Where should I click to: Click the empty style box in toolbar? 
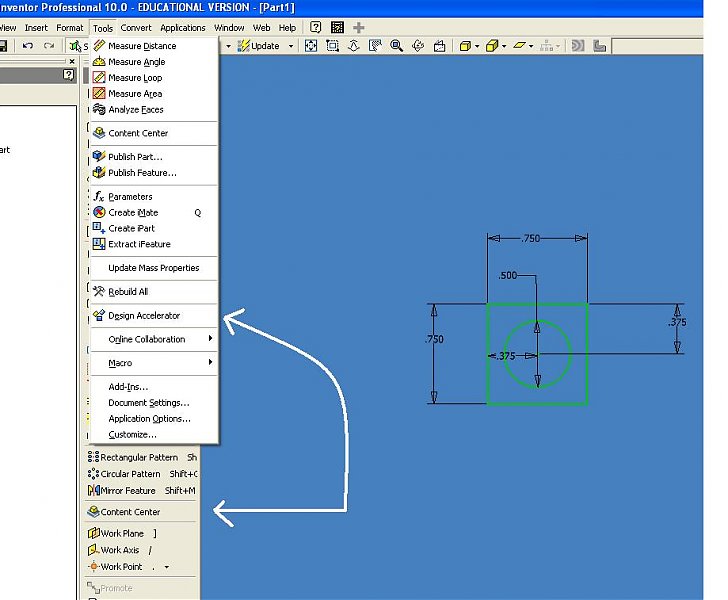(x=657, y=46)
